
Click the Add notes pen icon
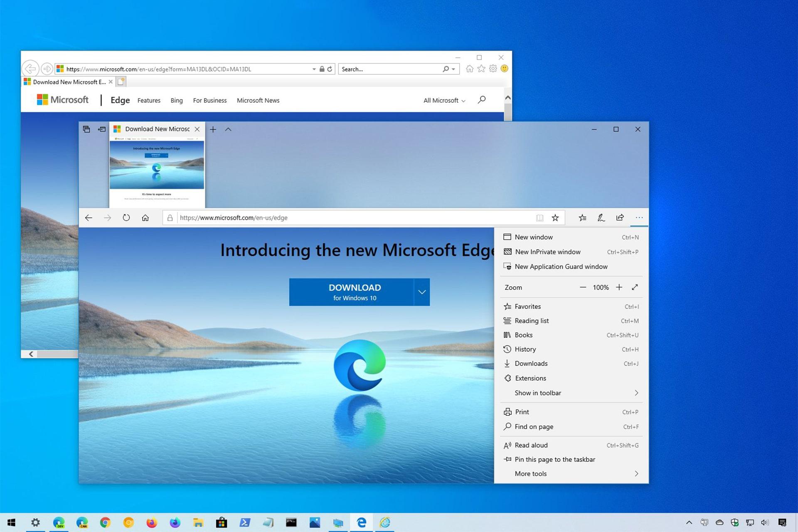tap(601, 218)
